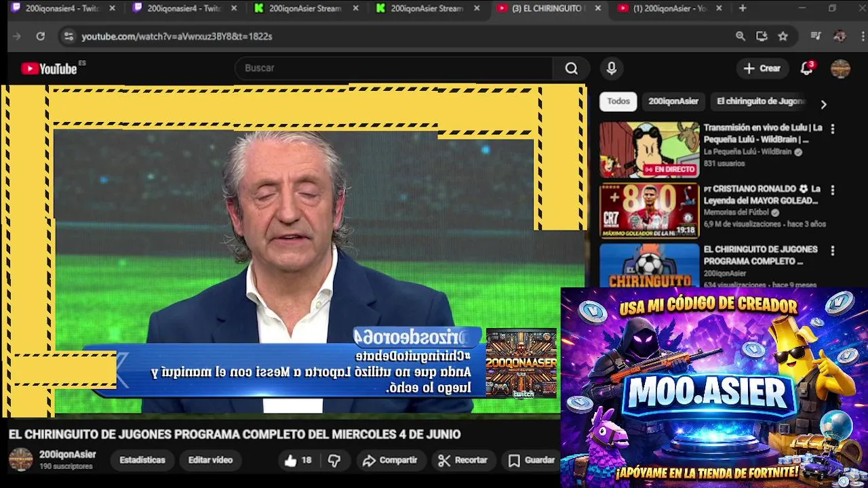Viewport: 868px width, 488px height.
Task: Start voice search with microphone icon
Action: pos(612,68)
